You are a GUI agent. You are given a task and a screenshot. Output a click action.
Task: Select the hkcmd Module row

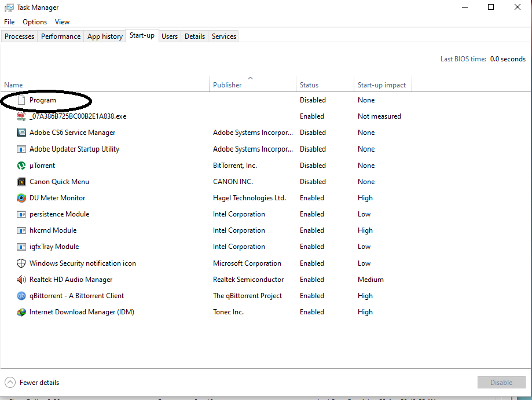(53, 230)
